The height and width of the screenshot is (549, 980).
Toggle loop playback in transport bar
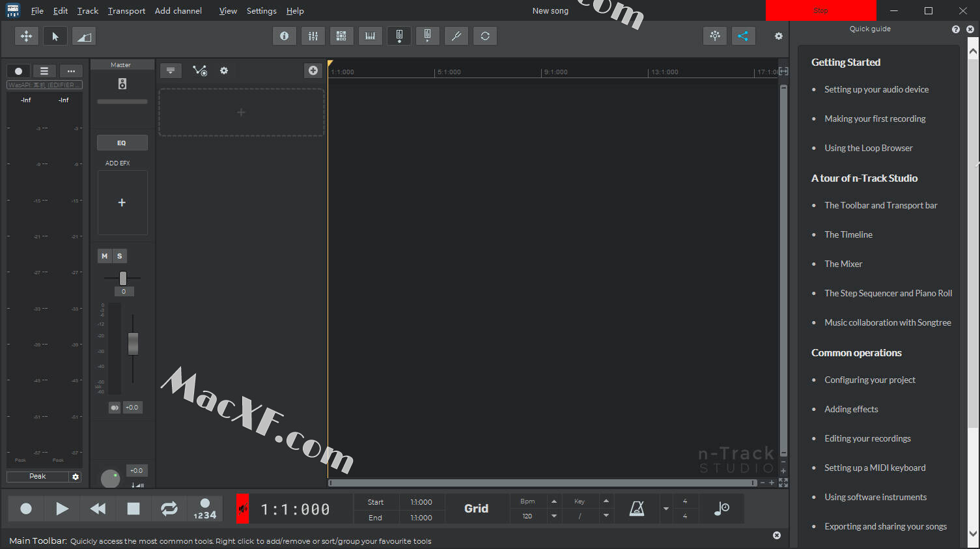[169, 509]
